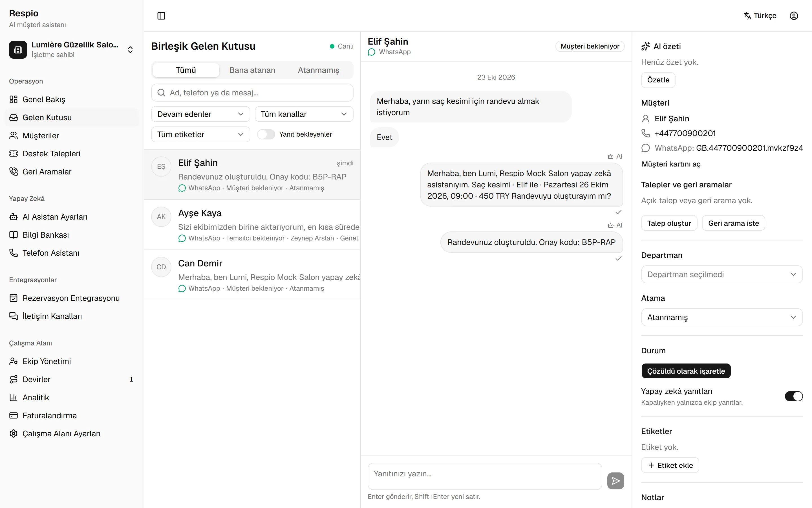Open the Tüm etiketler tag dropdown
The width and height of the screenshot is (812, 508).
(x=200, y=134)
